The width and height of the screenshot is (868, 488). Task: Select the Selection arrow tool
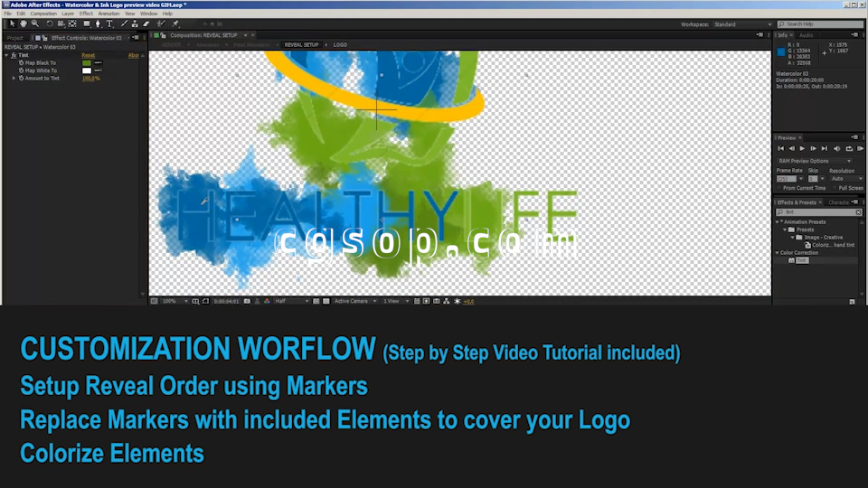tap(12, 23)
